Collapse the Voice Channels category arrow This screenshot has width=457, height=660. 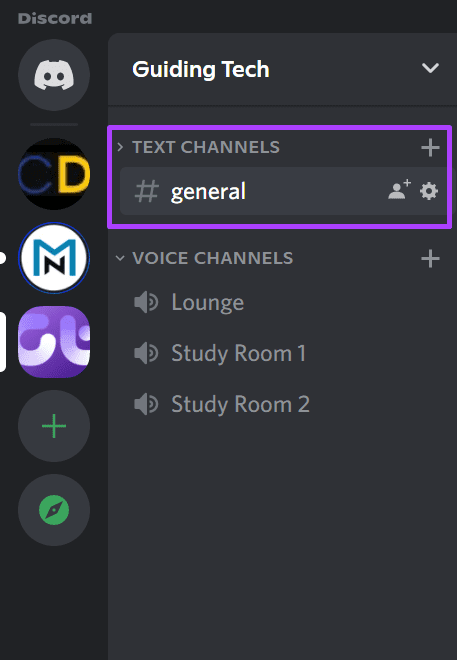tap(120, 258)
